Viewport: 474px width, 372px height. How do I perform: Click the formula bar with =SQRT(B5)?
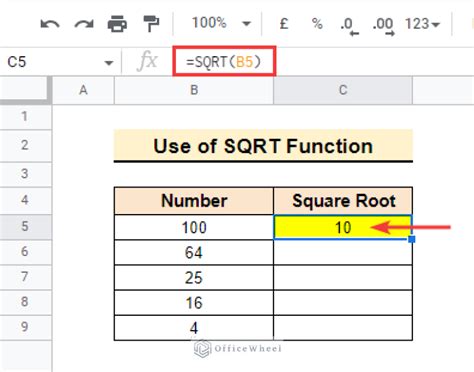pyautogui.click(x=224, y=61)
